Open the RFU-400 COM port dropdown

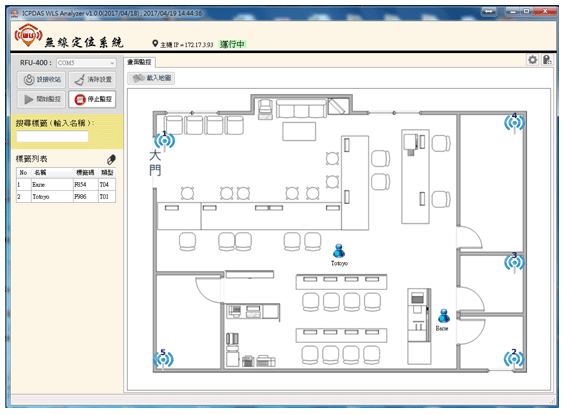click(x=86, y=63)
